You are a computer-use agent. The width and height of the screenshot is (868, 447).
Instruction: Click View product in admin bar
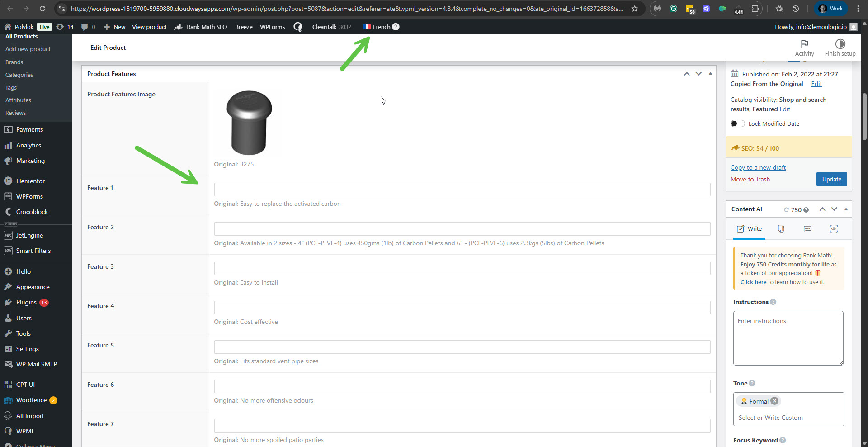coord(149,27)
